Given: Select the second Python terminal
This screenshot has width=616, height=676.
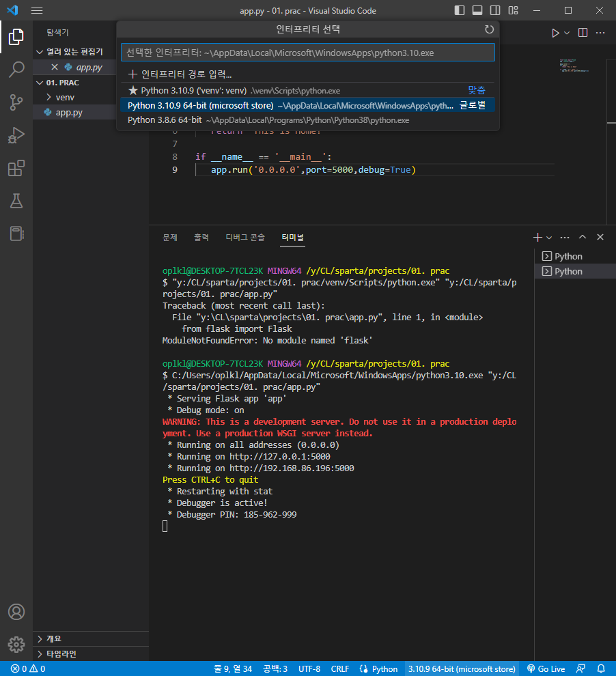Looking at the screenshot, I should tap(575, 271).
